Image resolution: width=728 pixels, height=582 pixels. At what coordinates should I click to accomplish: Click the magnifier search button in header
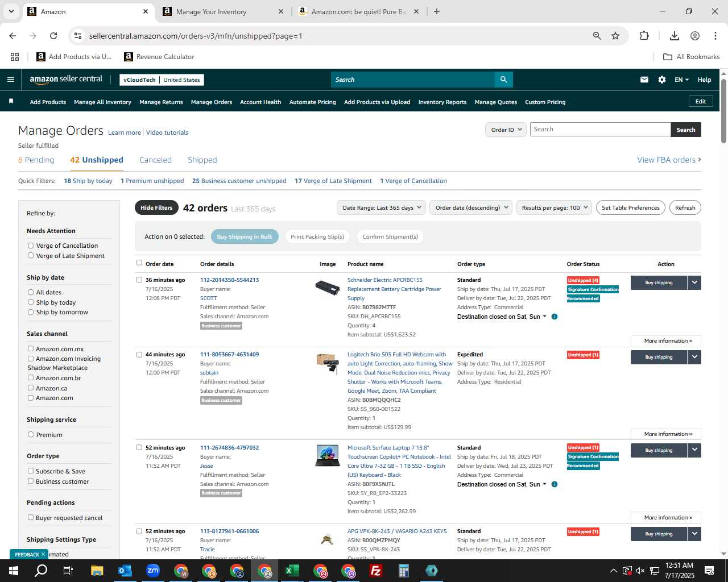pyautogui.click(x=503, y=80)
